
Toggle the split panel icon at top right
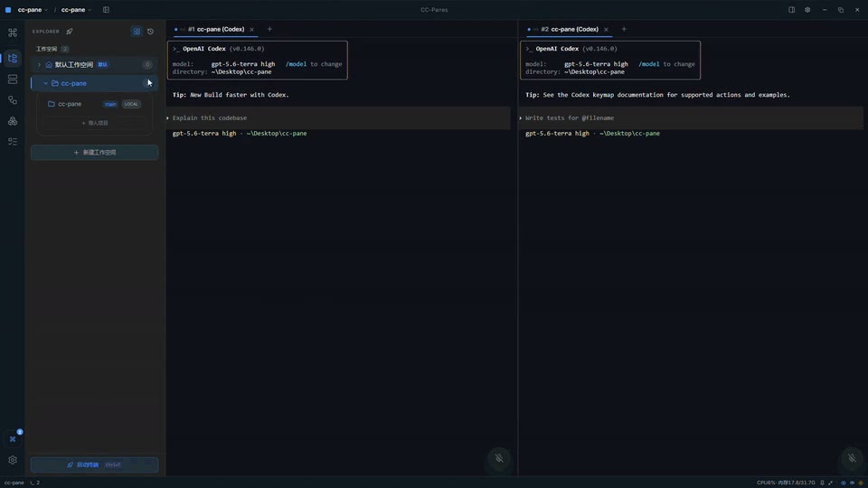point(792,9)
